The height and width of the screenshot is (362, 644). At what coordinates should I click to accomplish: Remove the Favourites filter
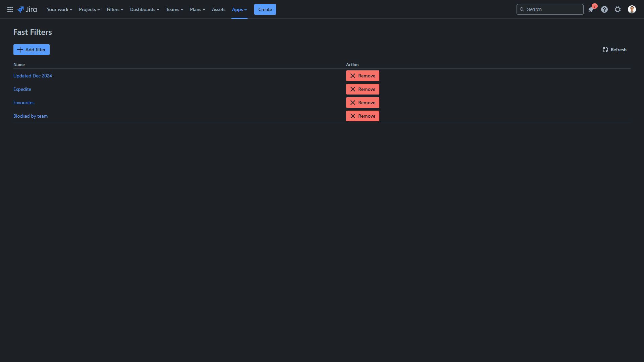point(363,103)
